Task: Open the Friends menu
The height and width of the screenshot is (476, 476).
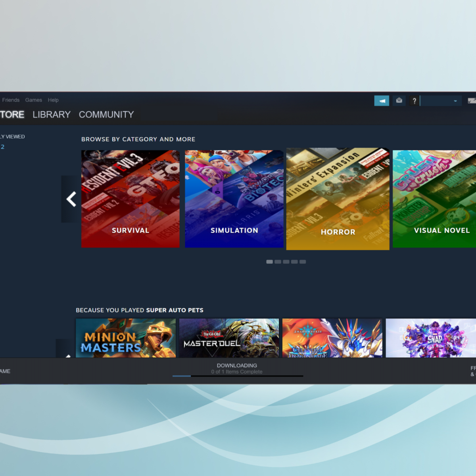Action: 11,100
